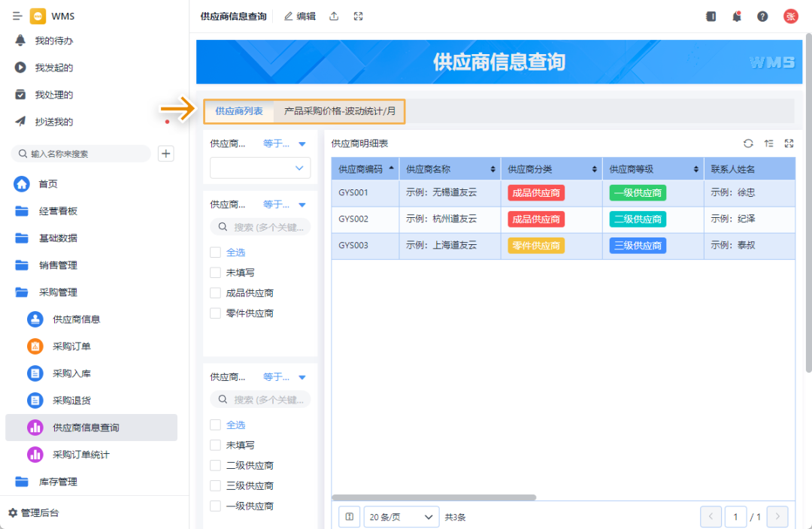The image size is (812, 529).
Task: Sort by 供应商编码 column header
Action: [365, 169]
